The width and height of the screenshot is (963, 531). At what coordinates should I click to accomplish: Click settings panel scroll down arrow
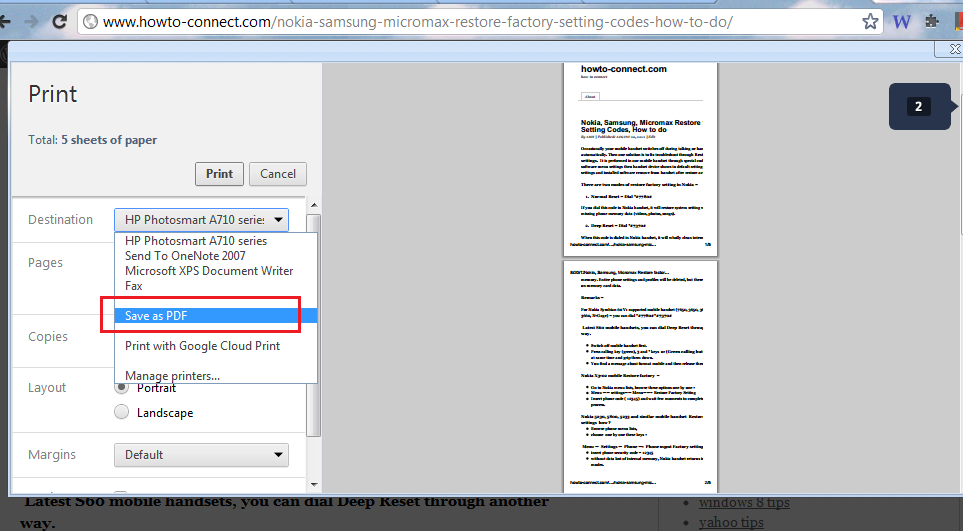[314, 485]
